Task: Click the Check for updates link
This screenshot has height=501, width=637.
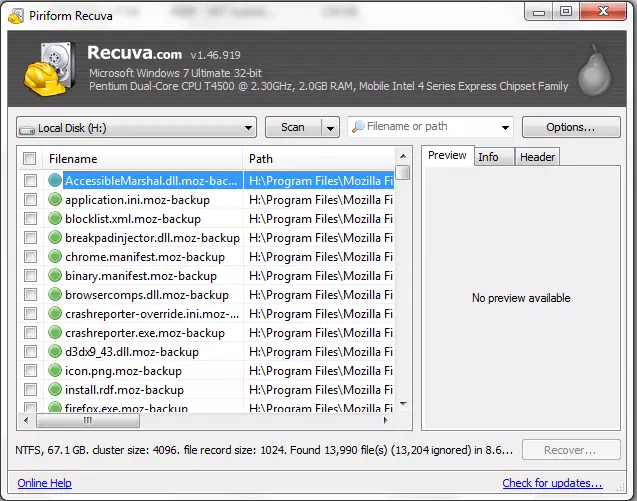Action: pyautogui.click(x=552, y=483)
